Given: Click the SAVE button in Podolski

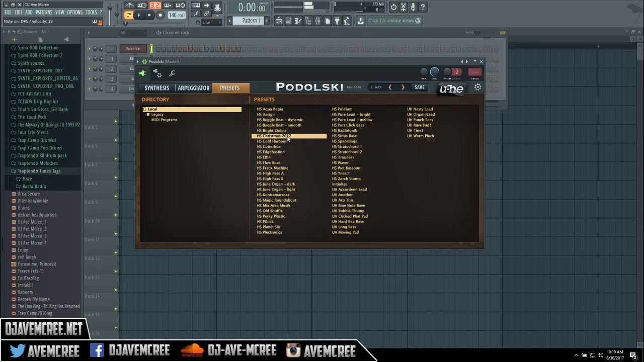Looking at the screenshot, I should click(x=419, y=87).
